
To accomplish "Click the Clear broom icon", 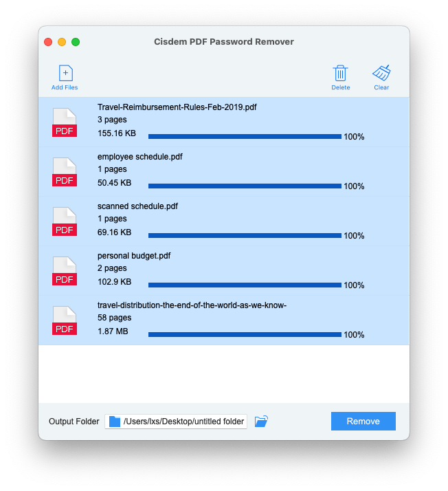I will coord(381,74).
